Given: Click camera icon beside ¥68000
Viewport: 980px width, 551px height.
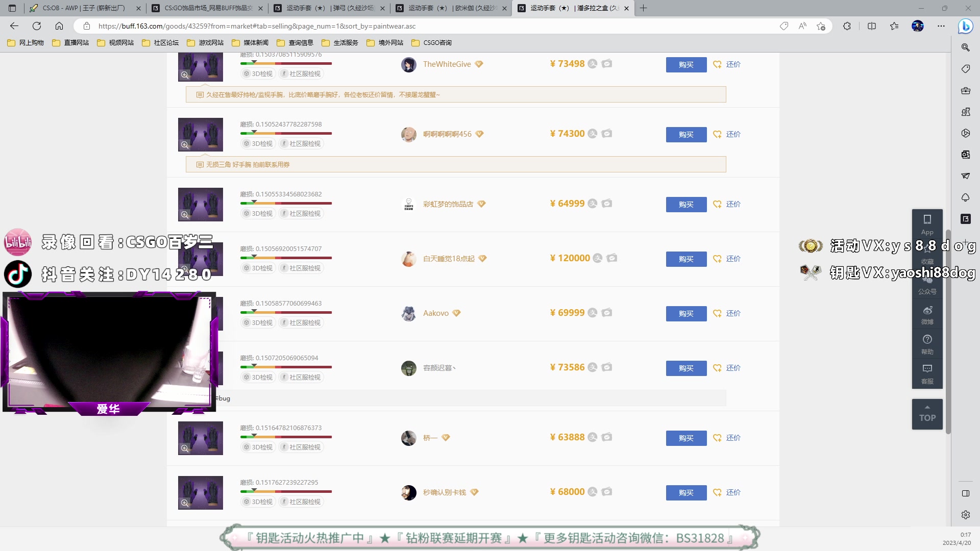Looking at the screenshot, I should 606,492.
